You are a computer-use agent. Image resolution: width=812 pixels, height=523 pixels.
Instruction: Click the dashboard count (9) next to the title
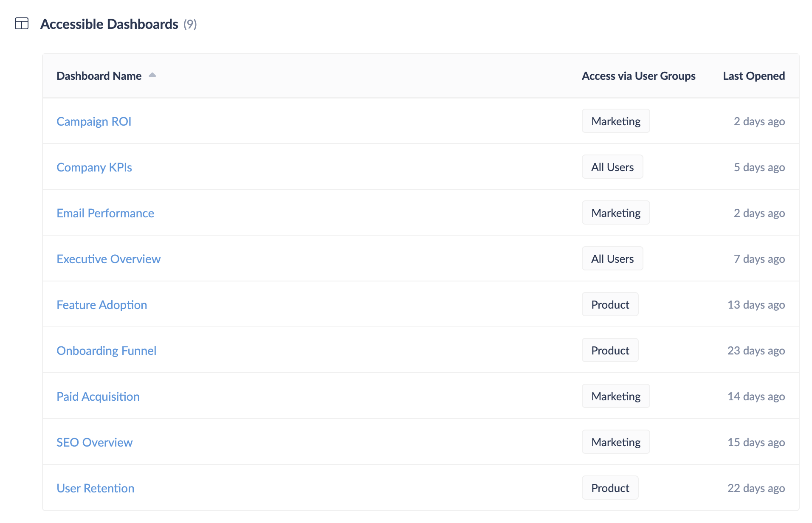click(190, 24)
